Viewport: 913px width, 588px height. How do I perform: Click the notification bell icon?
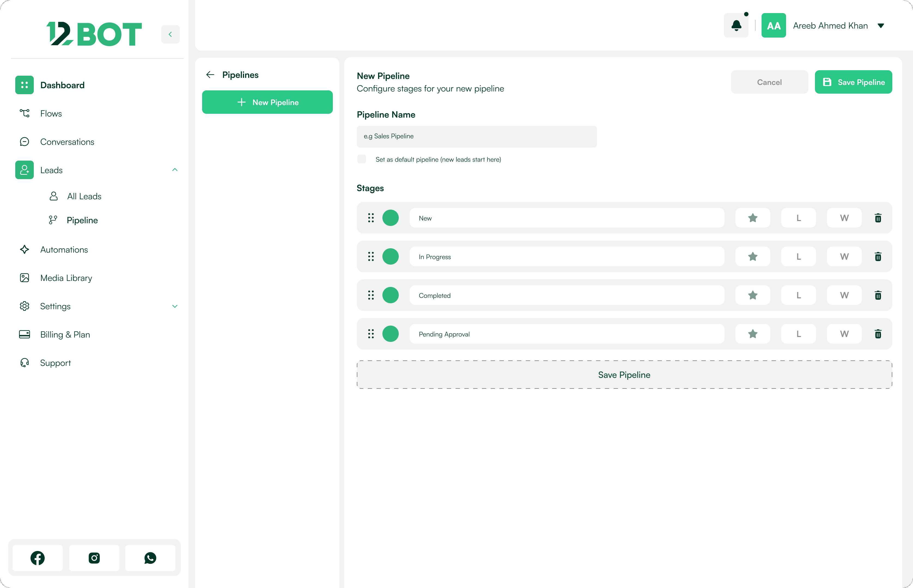[x=736, y=26]
